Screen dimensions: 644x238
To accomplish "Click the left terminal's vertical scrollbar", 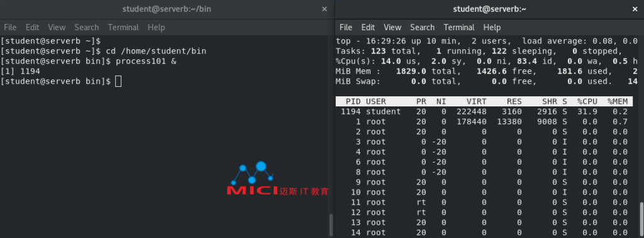I will coord(331,224).
